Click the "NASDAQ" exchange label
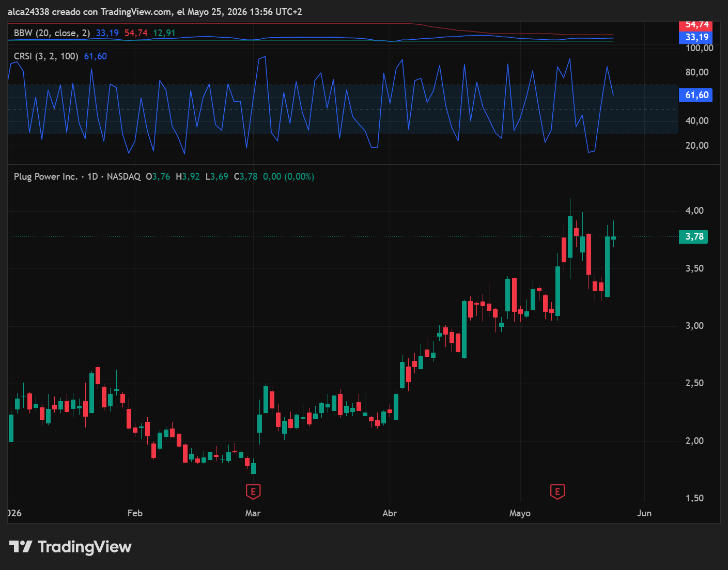Image resolution: width=728 pixels, height=570 pixels. pos(123,177)
